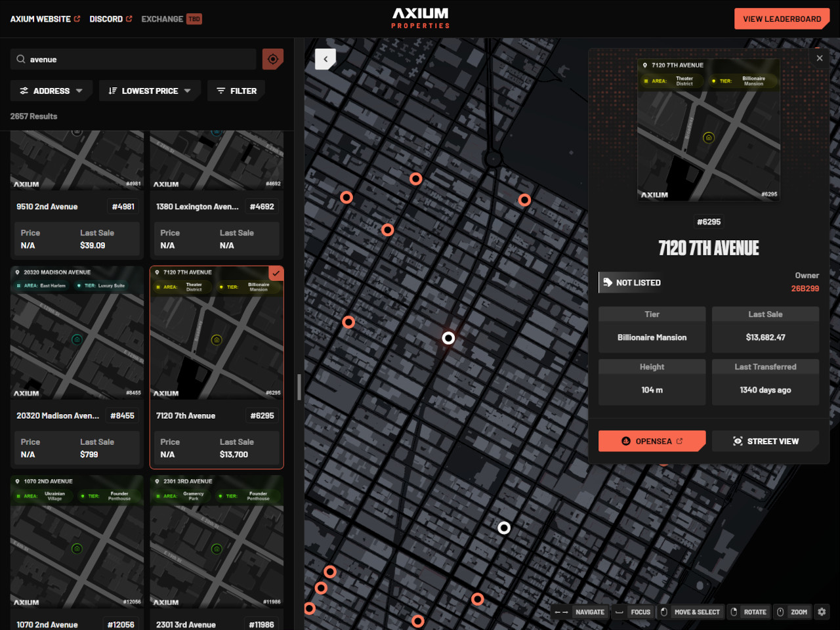Open the Discord link in header
The width and height of the screenshot is (840, 630).
click(x=110, y=19)
